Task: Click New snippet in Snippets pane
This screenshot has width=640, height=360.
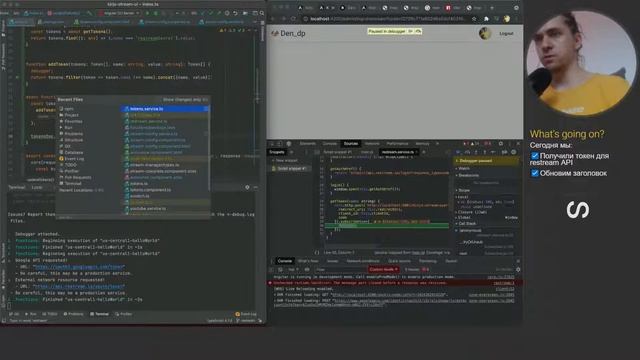Action: click(x=286, y=160)
